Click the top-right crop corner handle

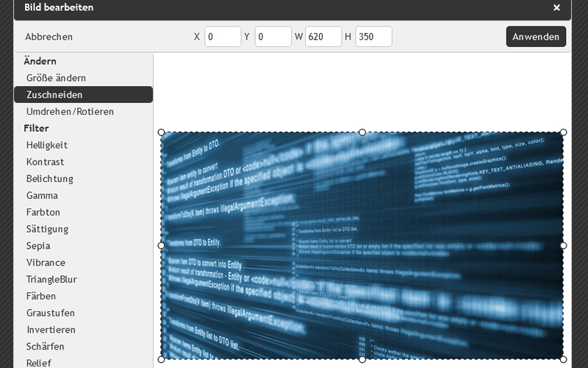(563, 132)
